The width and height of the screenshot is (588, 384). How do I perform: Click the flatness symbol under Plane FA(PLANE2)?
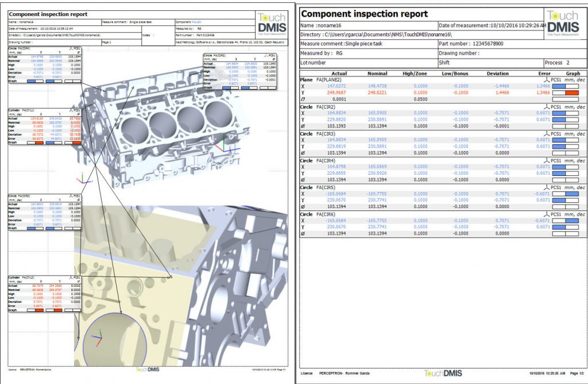303,98
